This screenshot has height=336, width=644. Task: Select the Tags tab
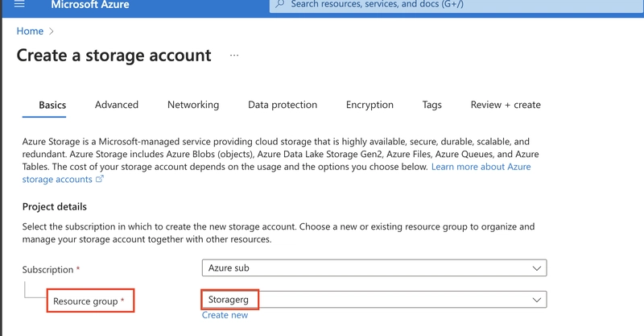tap(432, 105)
